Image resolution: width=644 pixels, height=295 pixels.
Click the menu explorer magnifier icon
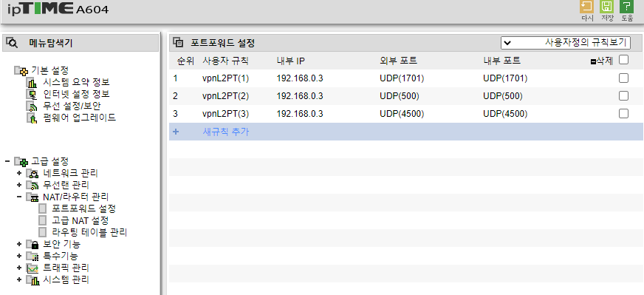click(12, 43)
